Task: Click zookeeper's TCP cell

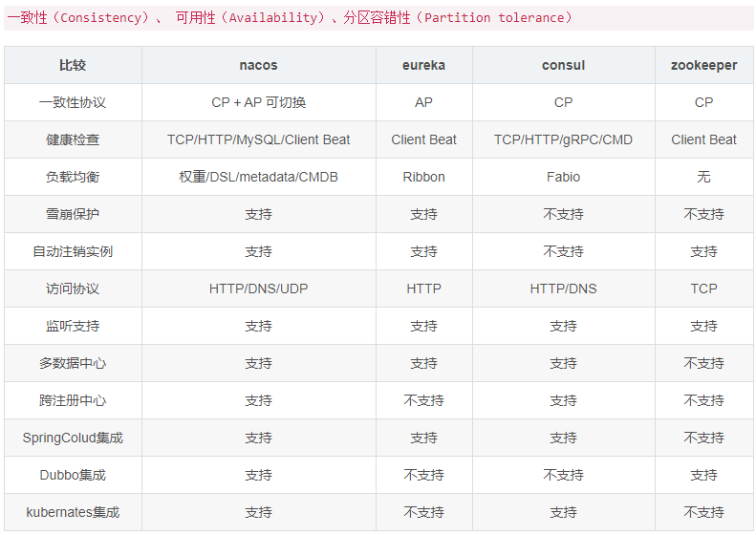Action: 704,289
